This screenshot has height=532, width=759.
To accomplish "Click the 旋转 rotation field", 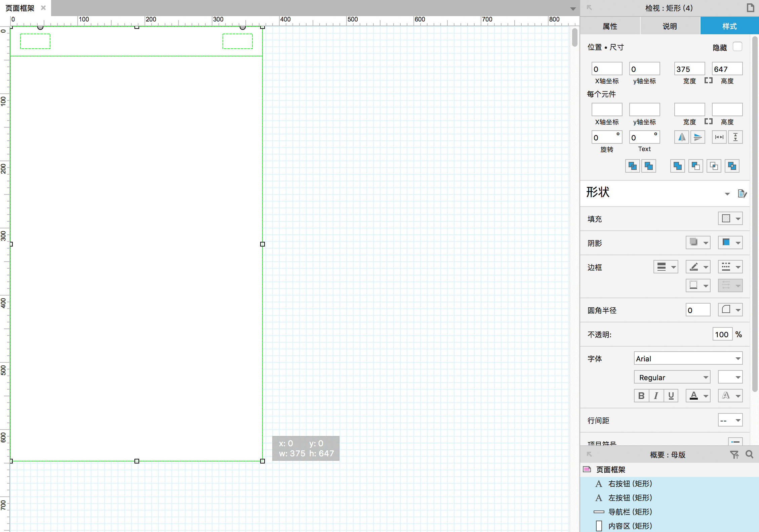I will 607,137.
